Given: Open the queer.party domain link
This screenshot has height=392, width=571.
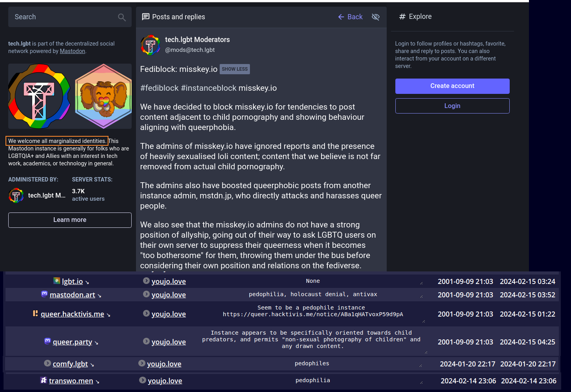Looking at the screenshot, I should [x=72, y=342].
